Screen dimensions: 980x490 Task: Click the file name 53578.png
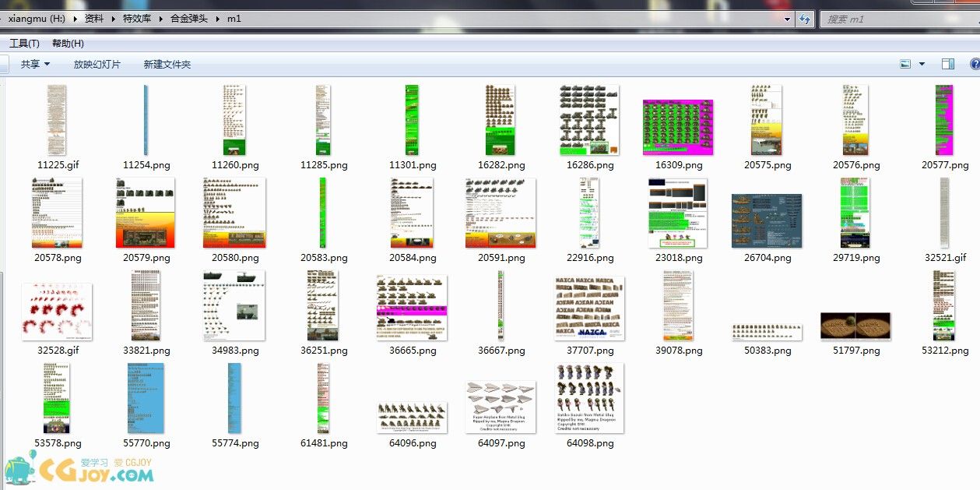58,443
